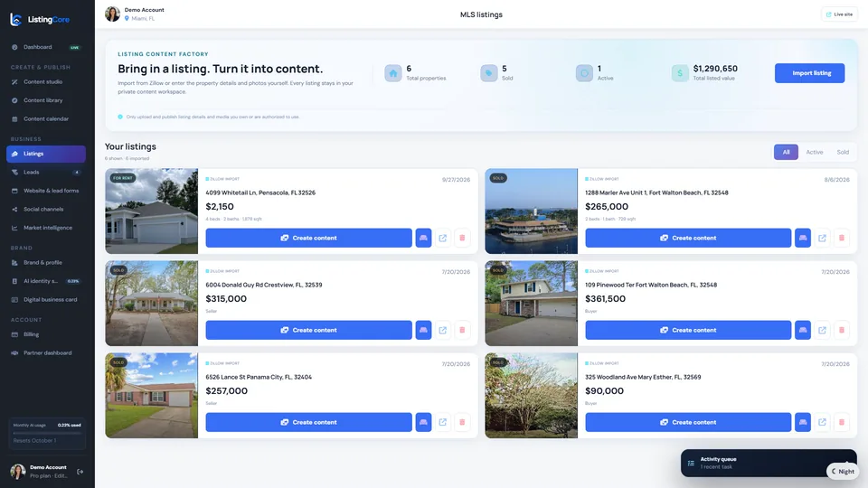Click the virtual staging icon for 4099 Whitetail Ln
This screenshot has width=868, height=488.
point(423,238)
